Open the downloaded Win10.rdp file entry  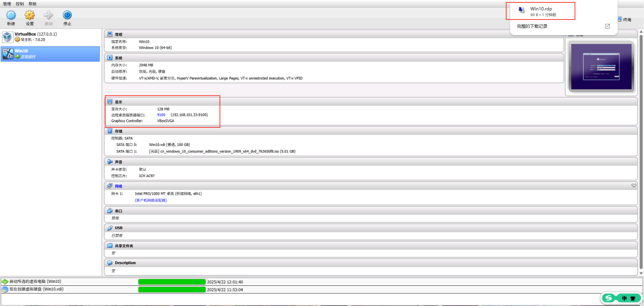[x=542, y=11]
